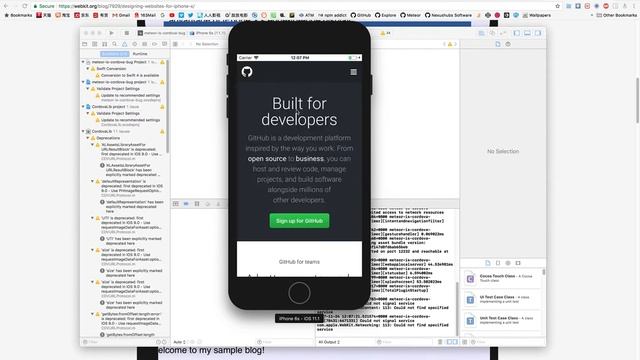
Task: Toggle the right utilities panel visibility
Action: (538, 33)
